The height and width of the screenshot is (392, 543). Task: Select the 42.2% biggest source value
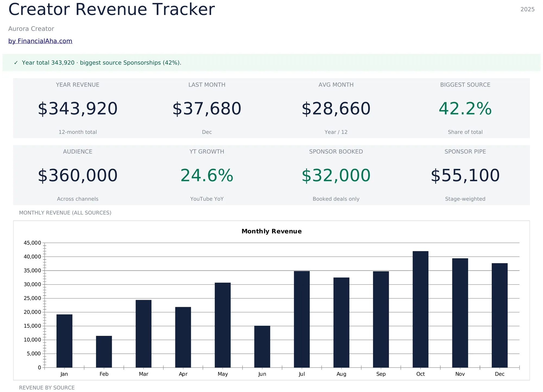[x=465, y=109]
